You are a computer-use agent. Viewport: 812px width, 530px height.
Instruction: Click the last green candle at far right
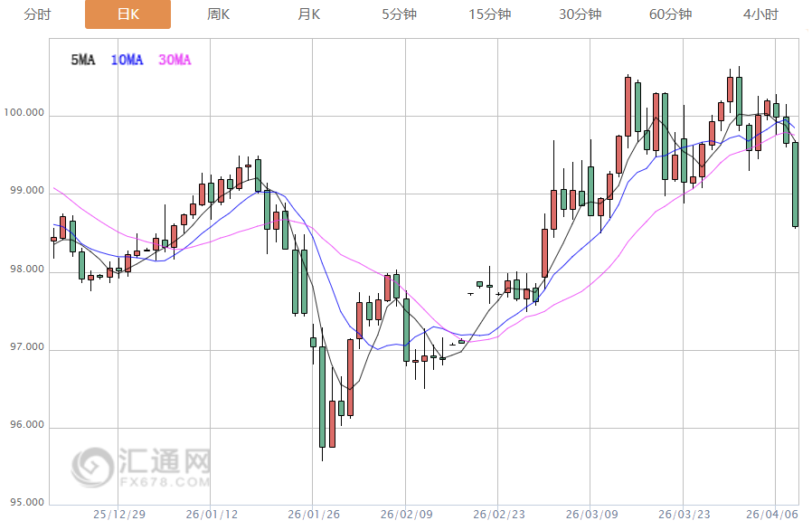(796, 185)
